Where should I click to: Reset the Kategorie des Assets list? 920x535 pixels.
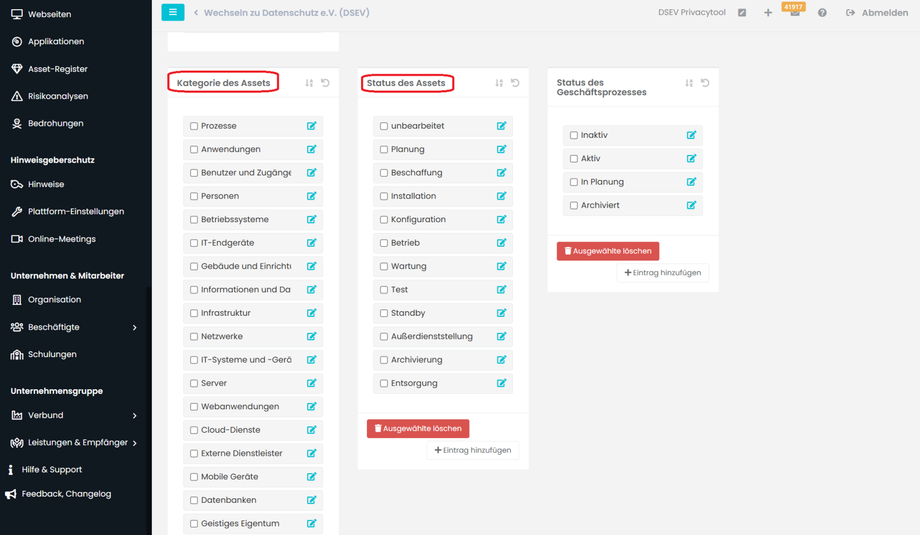[x=325, y=83]
